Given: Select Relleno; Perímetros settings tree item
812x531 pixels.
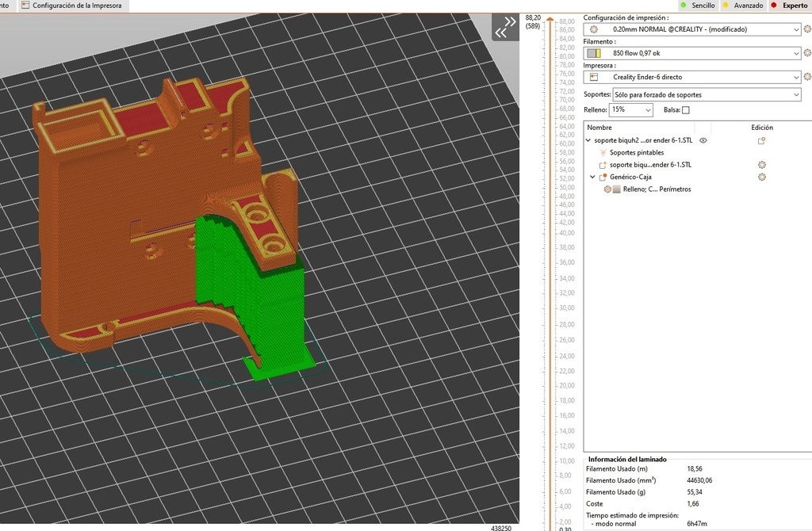Looking at the screenshot, I should (x=657, y=189).
